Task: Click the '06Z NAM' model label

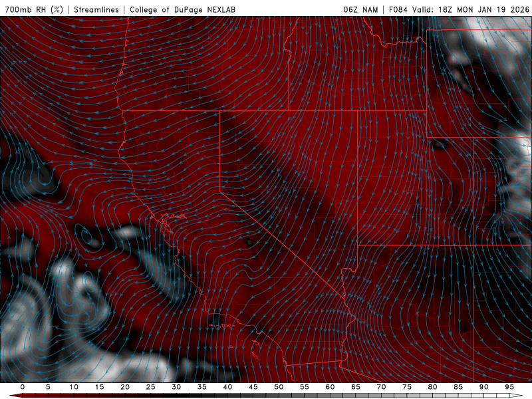Action: [360, 9]
